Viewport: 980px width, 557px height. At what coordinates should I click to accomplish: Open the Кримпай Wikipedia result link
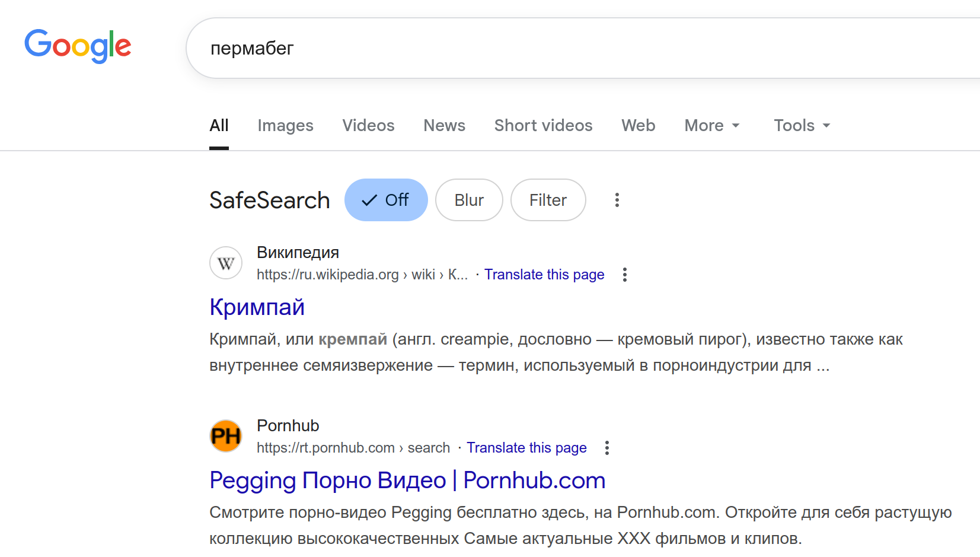tap(257, 307)
